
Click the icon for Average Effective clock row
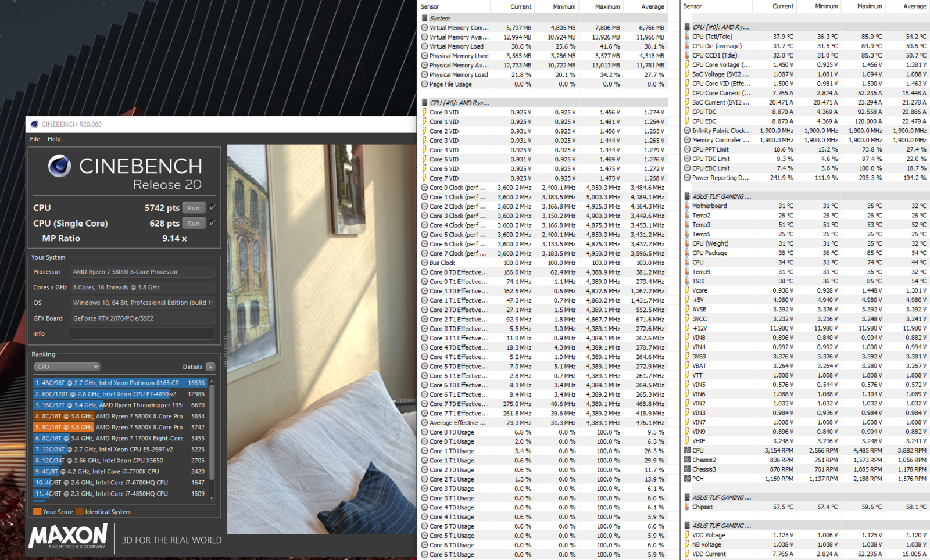point(424,423)
